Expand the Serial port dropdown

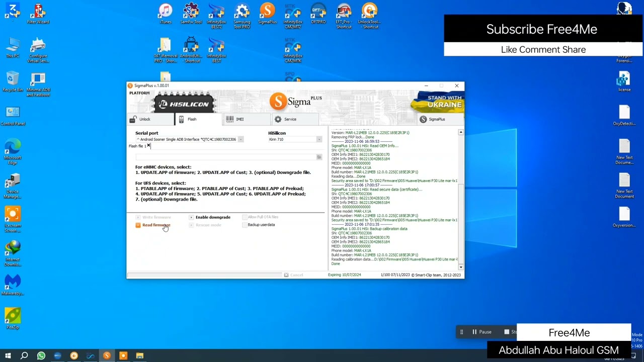coord(240,139)
